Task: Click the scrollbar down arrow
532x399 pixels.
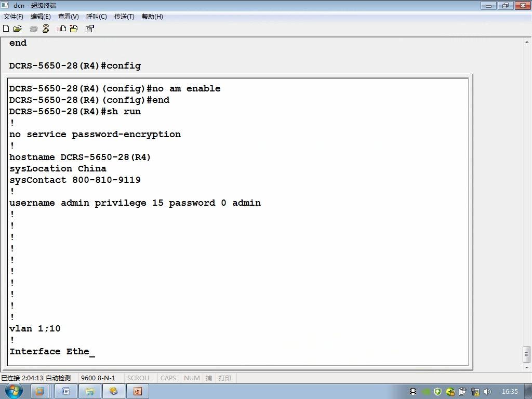Action: 527,367
